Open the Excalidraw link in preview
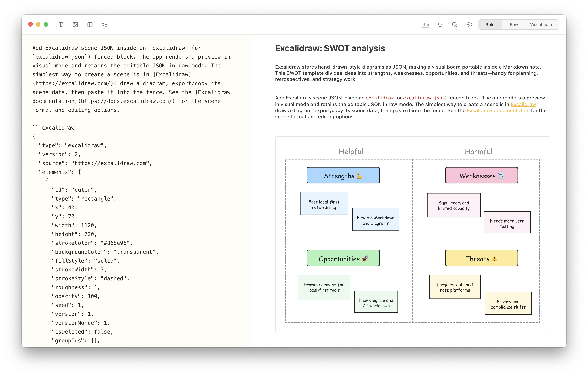 pos(523,104)
